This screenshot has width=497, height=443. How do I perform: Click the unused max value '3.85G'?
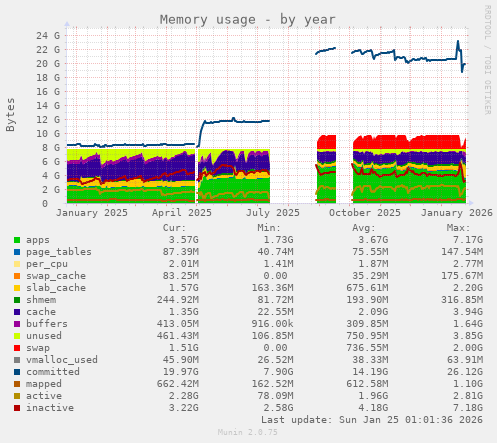[x=468, y=336]
